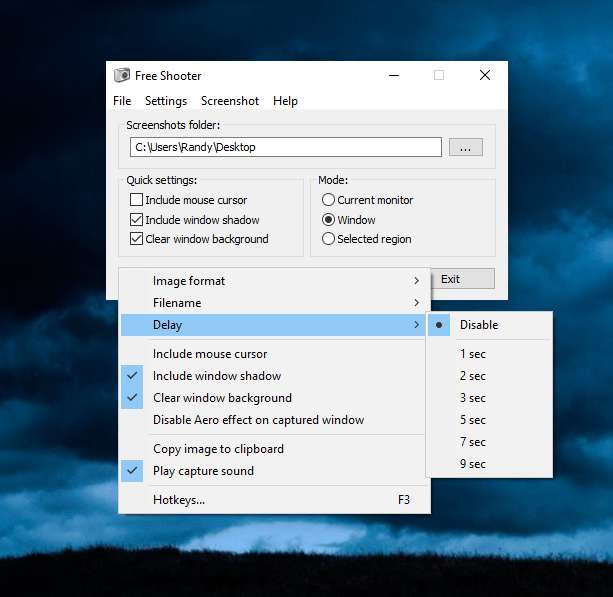Set delay to 2 sec
Image resolution: width=613 pixels, height=597 pixels.
click(x=489, y=376)
